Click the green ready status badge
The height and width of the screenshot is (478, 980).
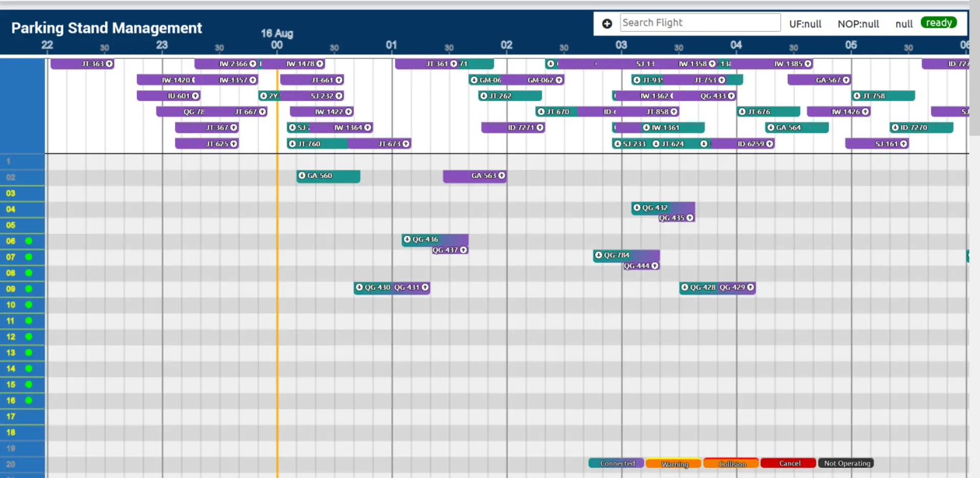pos(939,23)
